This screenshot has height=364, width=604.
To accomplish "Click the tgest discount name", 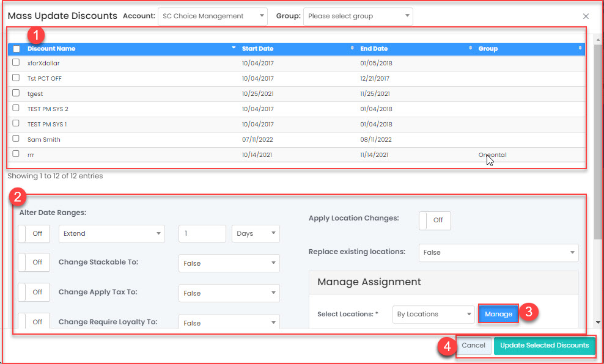I will [x=35, y=93].
